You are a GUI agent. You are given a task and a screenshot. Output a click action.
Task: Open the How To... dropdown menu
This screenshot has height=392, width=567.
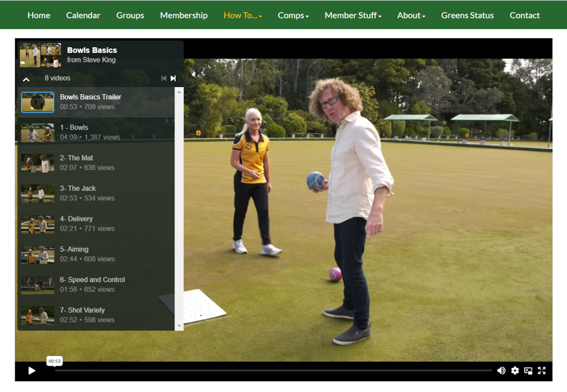click(243, 16)
